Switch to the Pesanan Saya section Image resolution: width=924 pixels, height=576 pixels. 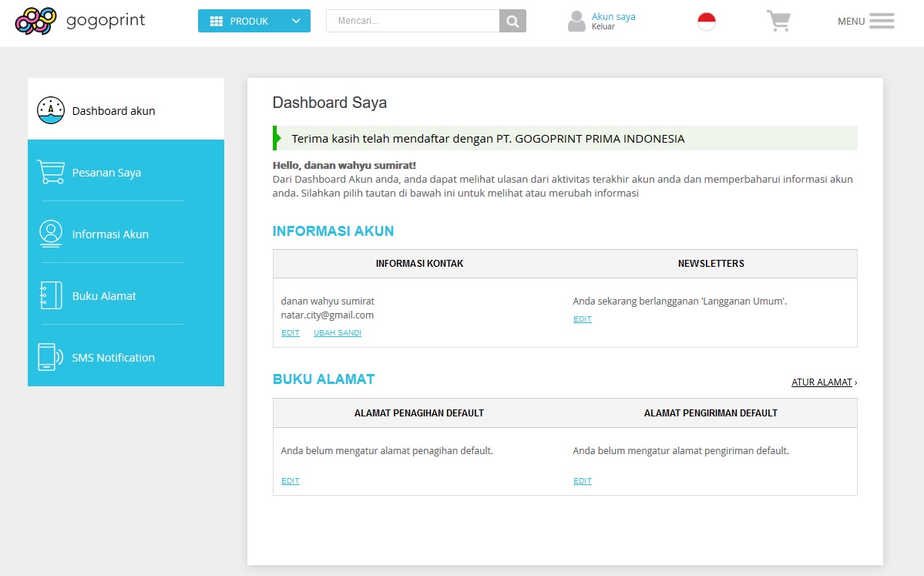(x=106, y=173)
